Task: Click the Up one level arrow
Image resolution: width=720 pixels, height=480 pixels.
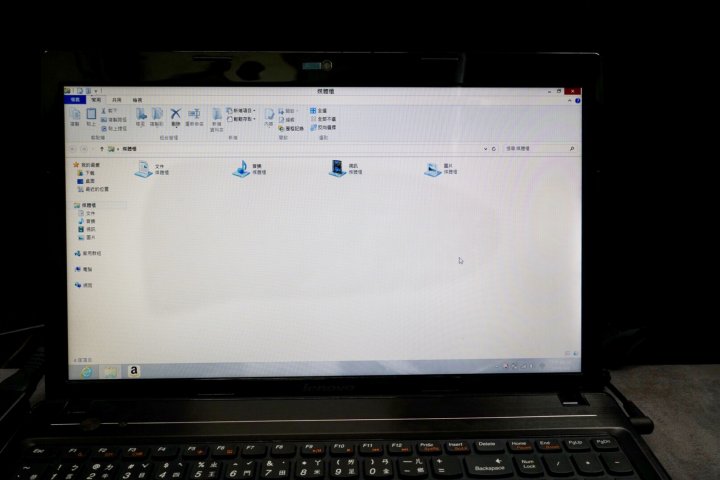Action: (101, 149)
